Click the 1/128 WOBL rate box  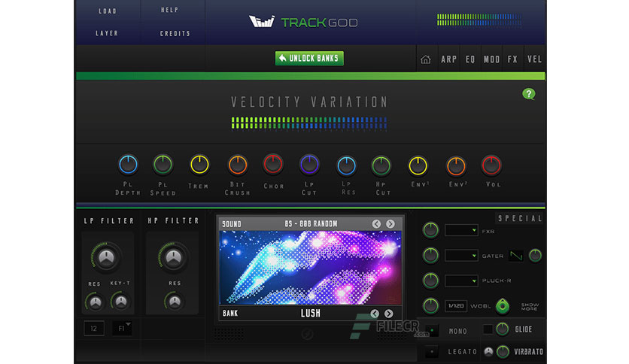(x=456, y=306)
